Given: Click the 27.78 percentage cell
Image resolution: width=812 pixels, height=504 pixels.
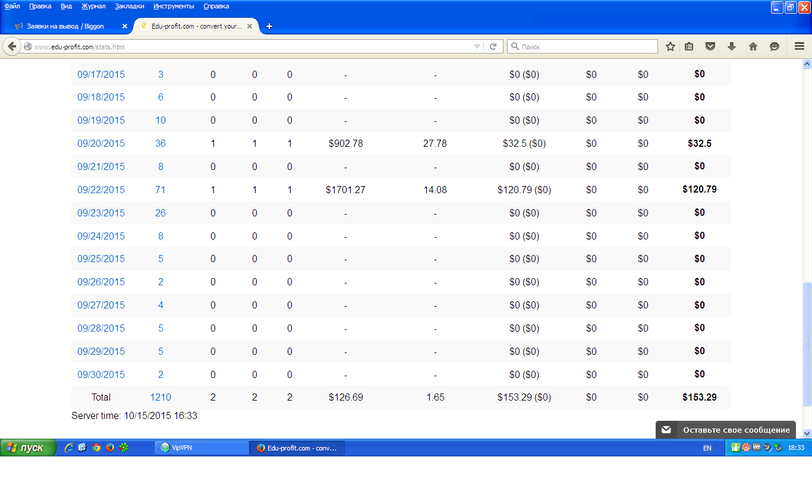Looking at the screenshot, I should (x=435, y=143).
